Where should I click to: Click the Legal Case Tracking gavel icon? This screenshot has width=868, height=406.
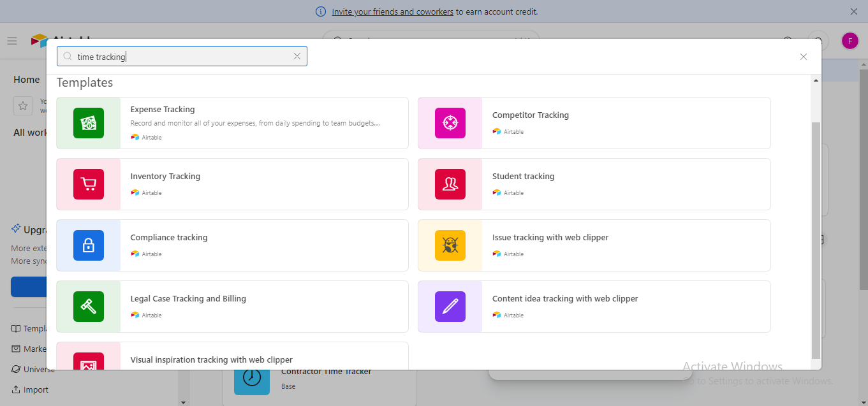click(89, 307)
